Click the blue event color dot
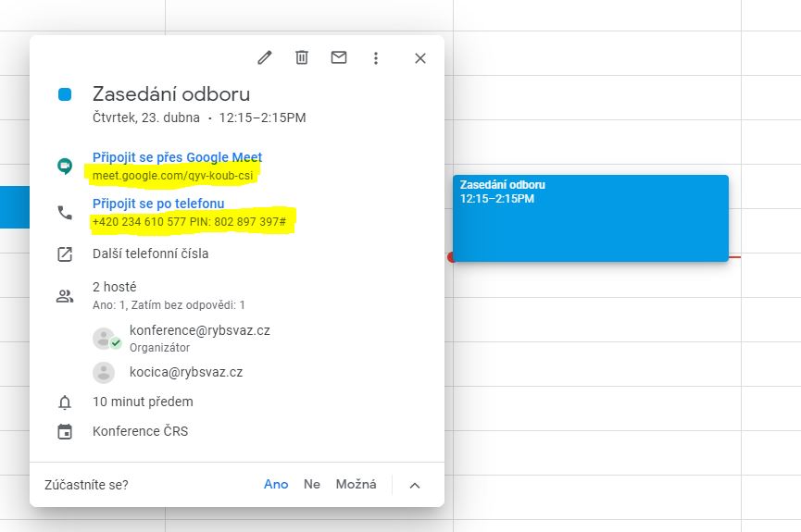The width and height of the screenshot is (801, 532). [x=65, y=94]
